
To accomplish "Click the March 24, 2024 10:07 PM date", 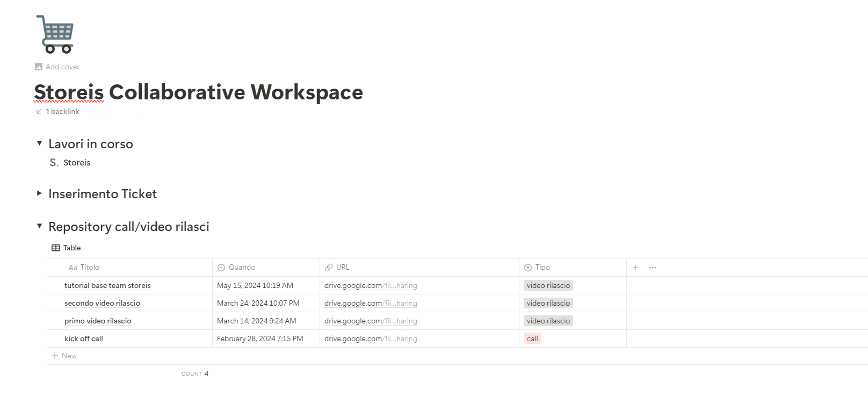I will [x=258, y=303].
